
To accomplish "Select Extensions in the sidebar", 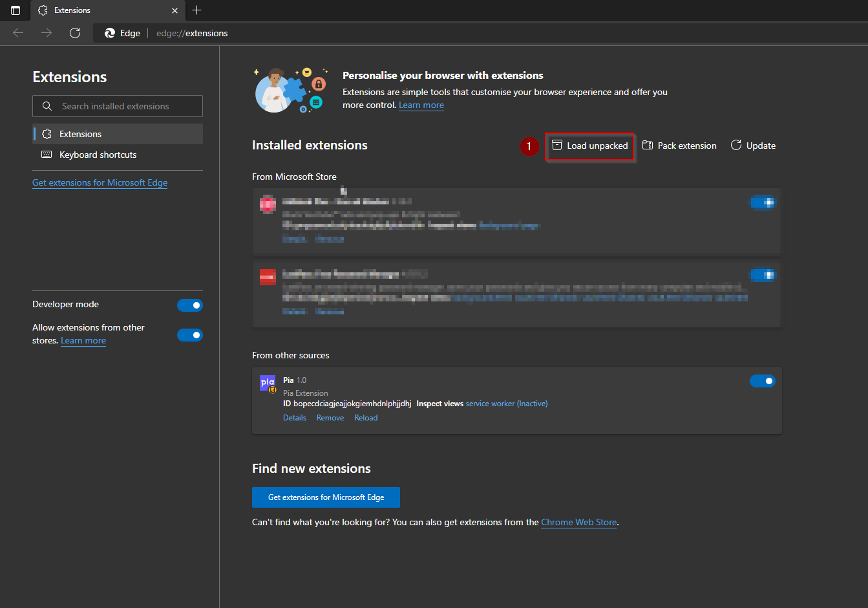I will [x=118, y=134].
